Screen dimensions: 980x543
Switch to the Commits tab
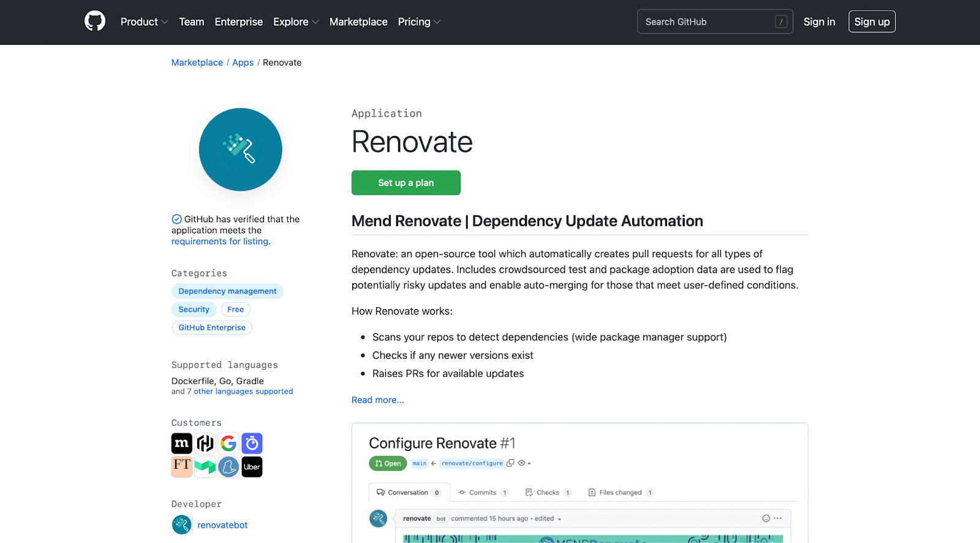pyautogui.click(x=483, y=492)
